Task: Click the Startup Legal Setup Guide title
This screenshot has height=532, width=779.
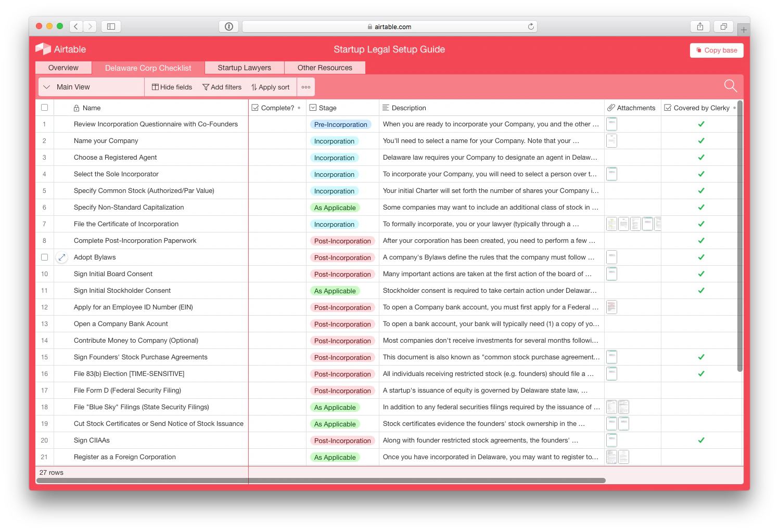Action: [389, 49]
